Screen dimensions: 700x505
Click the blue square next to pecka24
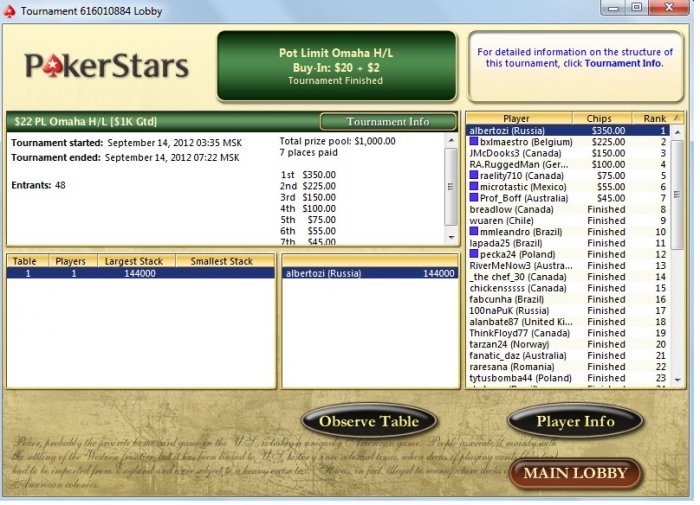coord(474,254)
